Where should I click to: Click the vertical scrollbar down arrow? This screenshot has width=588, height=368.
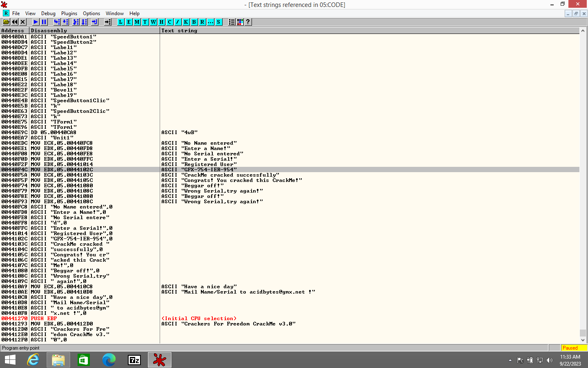[583, 340]
